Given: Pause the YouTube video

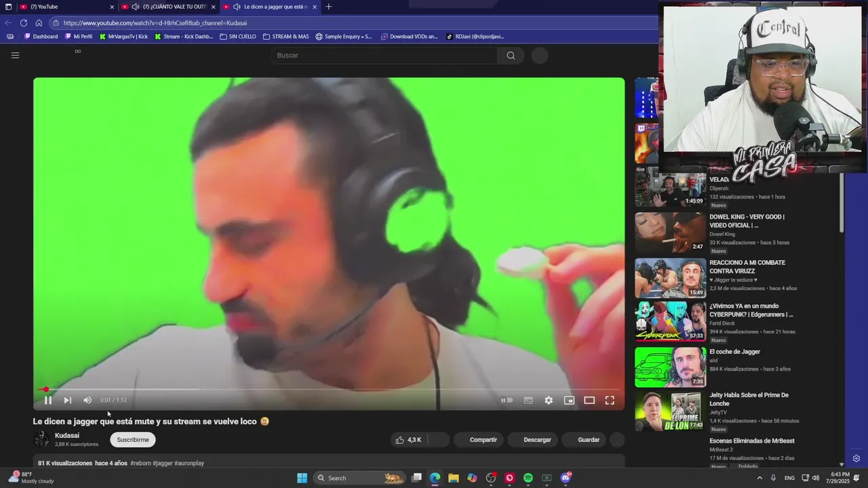Looking at the screenshot, I should (x=48, y=400).
